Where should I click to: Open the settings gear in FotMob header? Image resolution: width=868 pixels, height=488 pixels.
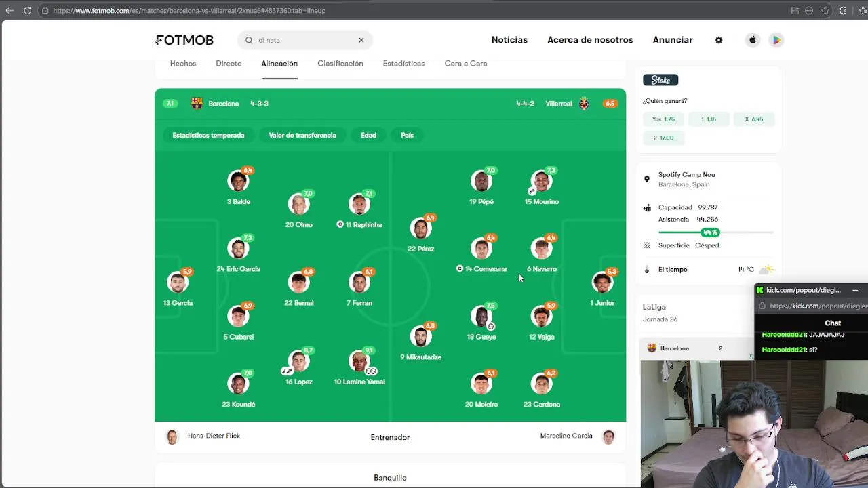(x=719, y=40)
